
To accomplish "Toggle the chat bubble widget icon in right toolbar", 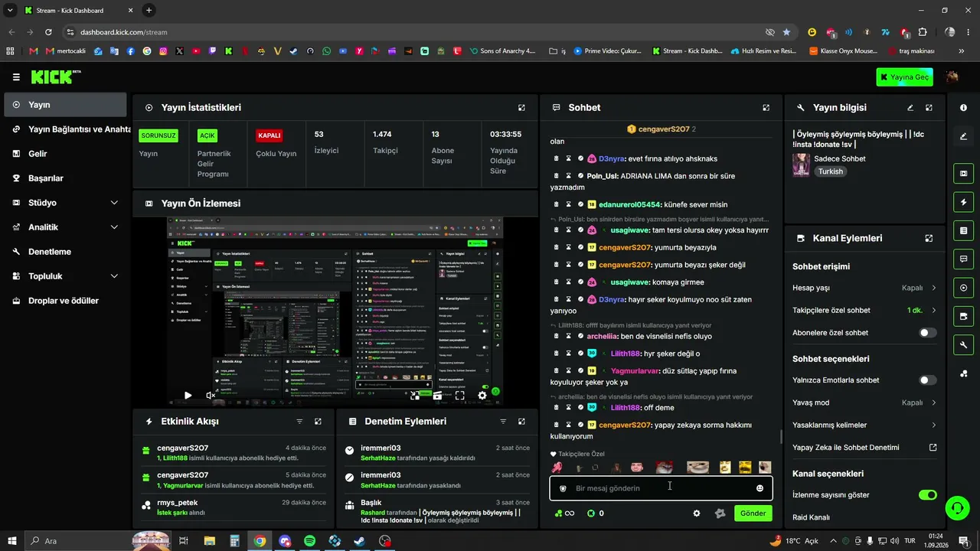I will [x=963, y=259].
